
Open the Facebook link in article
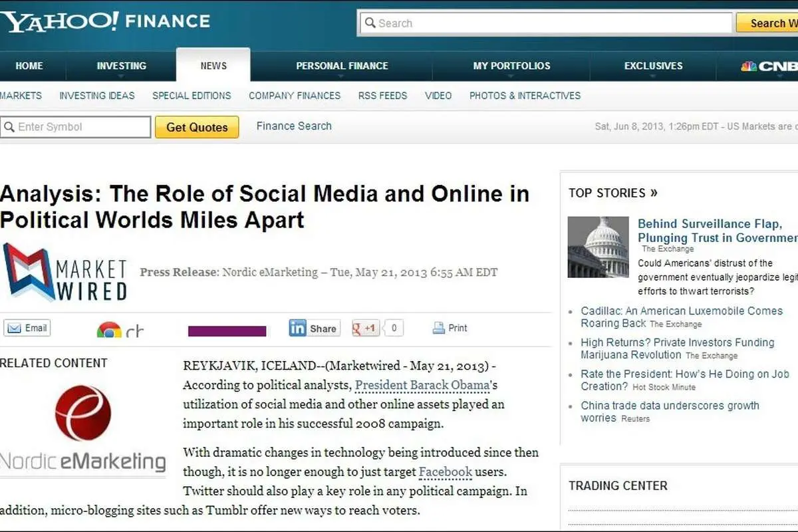pyautogui.click(x=446, y=472)
